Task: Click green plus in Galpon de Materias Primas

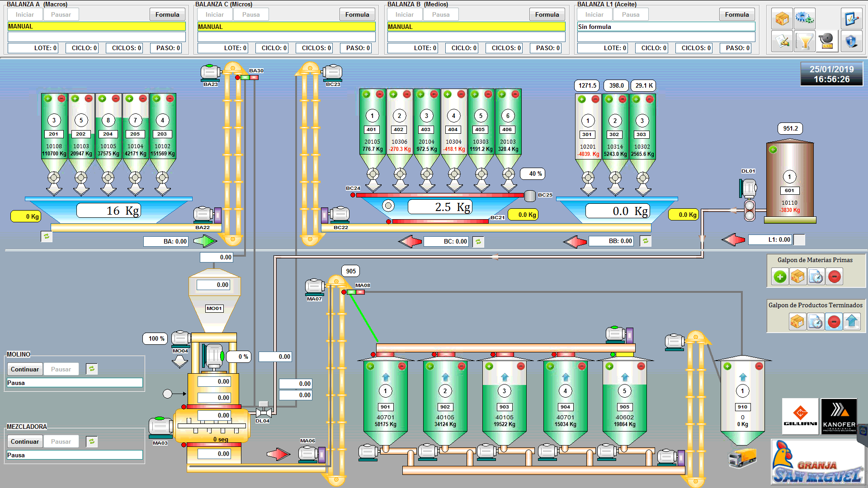Action: (x=780, y=277)
